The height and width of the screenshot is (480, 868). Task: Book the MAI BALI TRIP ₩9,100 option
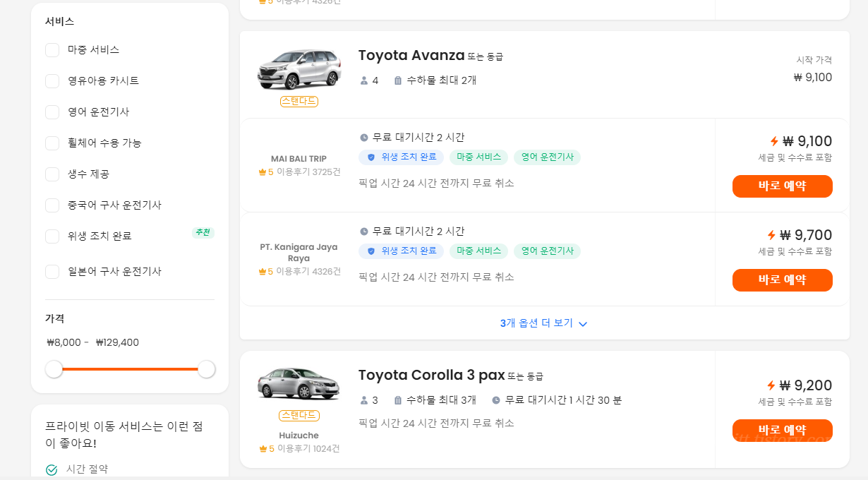point(783,186)
